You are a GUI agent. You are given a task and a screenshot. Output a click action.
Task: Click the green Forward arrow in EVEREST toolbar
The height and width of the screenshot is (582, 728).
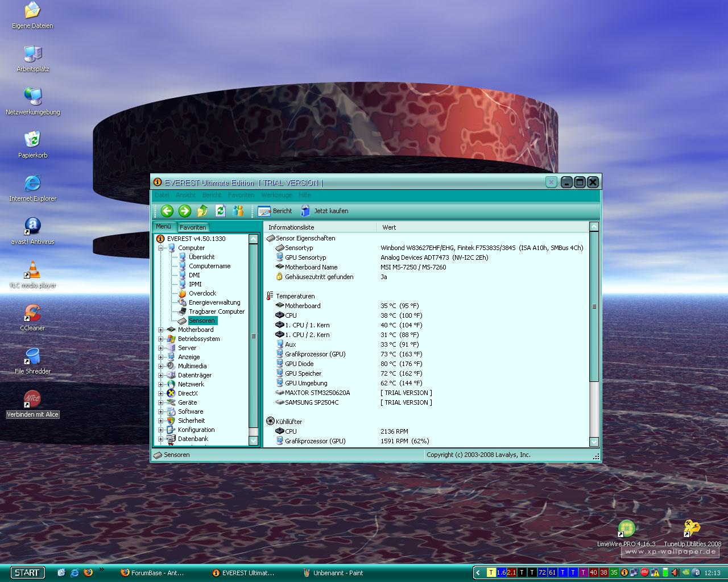(x=184, y=211)
